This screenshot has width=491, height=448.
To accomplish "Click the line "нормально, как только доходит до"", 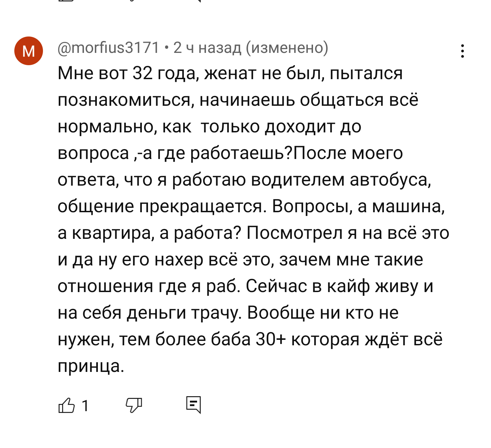I will pos(209,127).
